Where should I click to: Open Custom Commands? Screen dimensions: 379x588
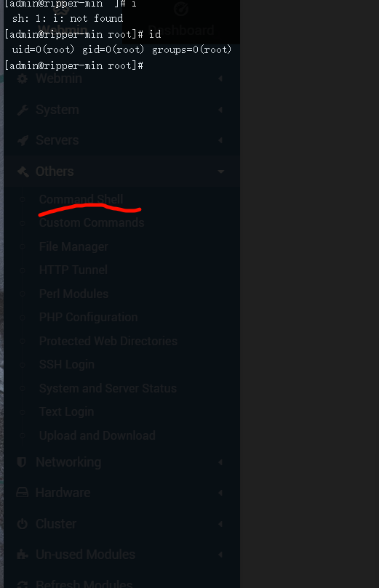(92, 222)
